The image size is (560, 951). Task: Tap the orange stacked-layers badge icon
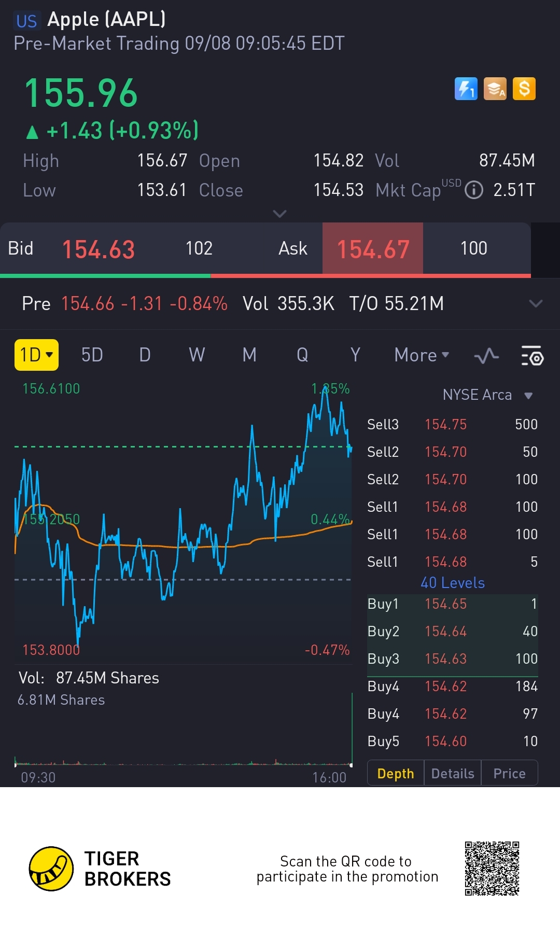click(495, 89)
